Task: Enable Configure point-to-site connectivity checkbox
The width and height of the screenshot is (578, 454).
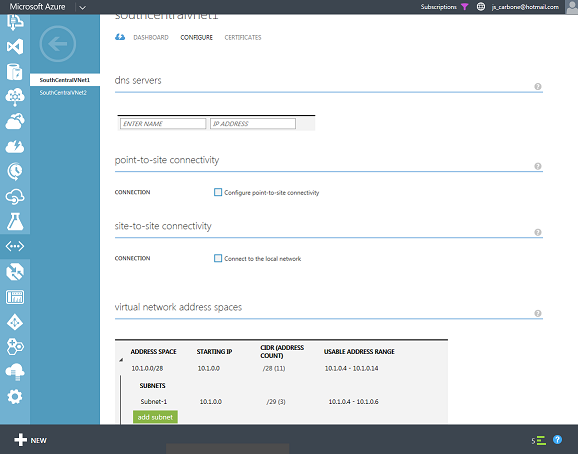Action: [218, 192]
